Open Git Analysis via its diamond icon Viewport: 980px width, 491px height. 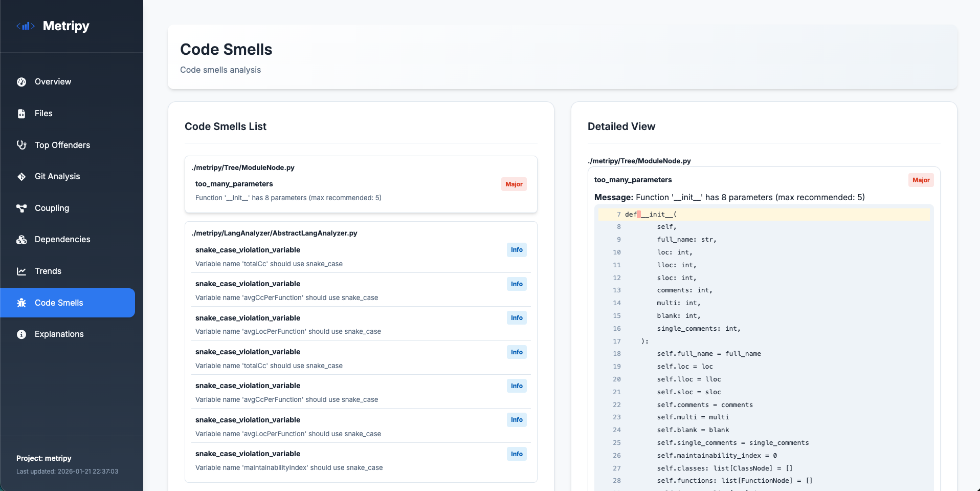pos(21,177)
